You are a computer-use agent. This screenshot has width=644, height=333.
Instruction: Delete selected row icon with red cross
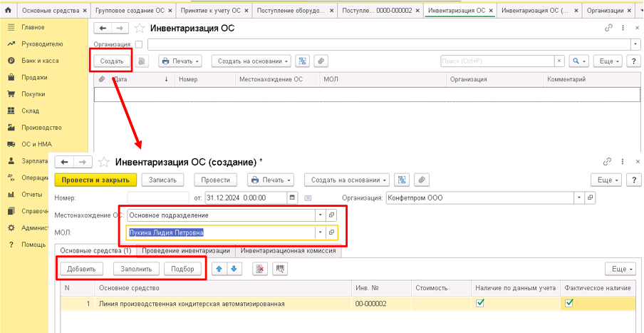pos(260,269)
